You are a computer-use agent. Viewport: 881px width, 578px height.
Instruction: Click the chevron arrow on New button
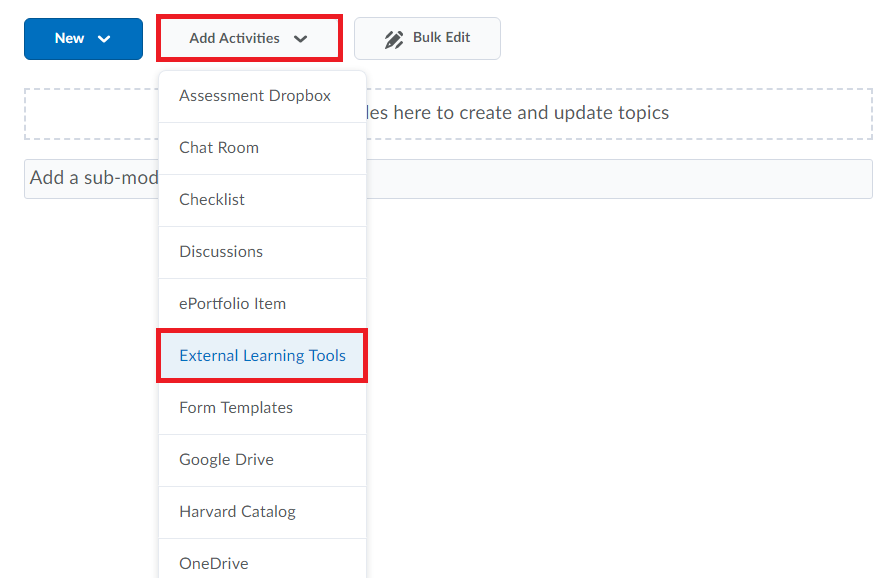pos(104,39)
